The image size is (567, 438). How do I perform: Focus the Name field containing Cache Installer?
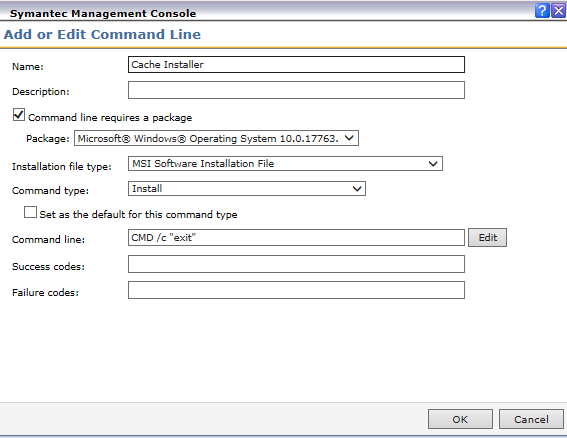tap(296, 65)
